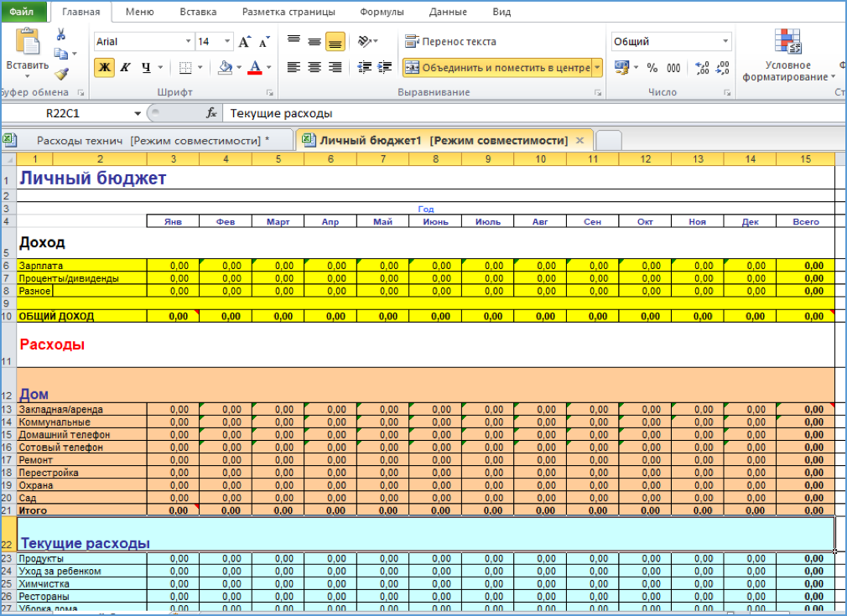Image resolution: width=847 pixels, height=616 pixels.
Task: Open the Arial font name dropdown
Action: coord(189,42)
